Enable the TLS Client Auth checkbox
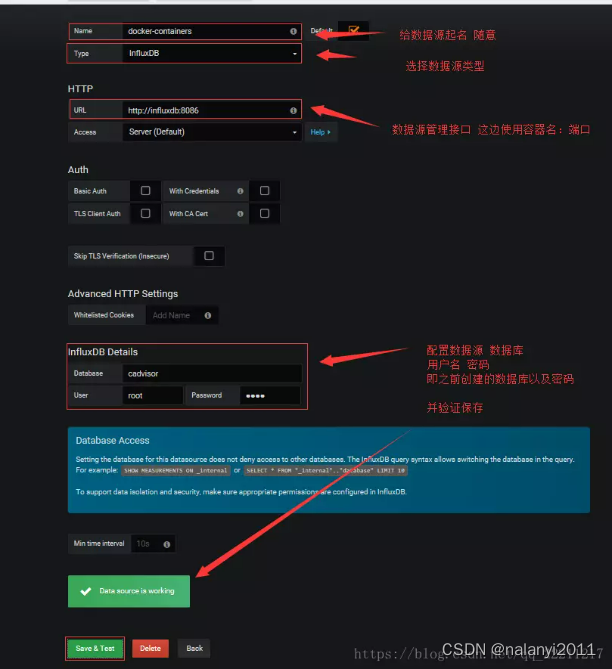 (x=146, y=213)
